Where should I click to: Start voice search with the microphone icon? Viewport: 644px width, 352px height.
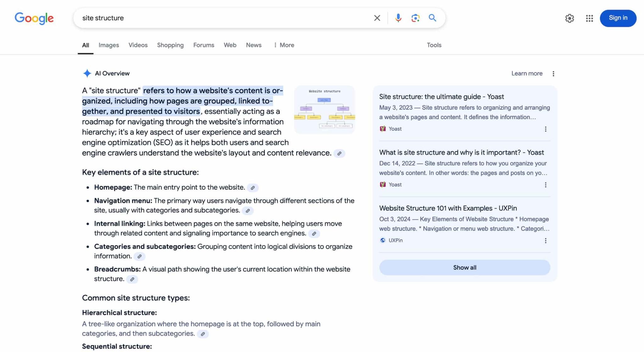click(398, 18)
